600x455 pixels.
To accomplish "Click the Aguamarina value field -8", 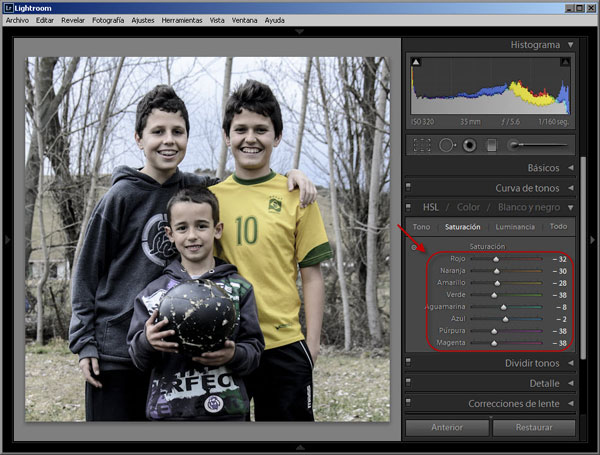I will tap(562, 307).
